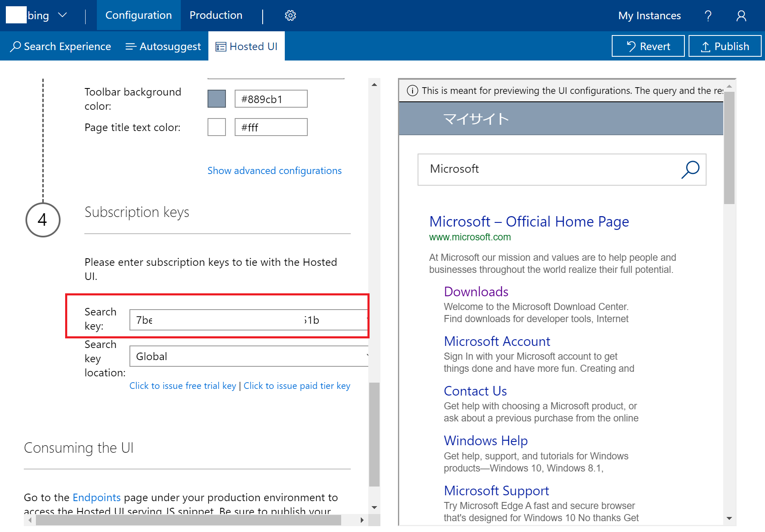Click the magnifier in the preview search box

click(x=690, y=169)
